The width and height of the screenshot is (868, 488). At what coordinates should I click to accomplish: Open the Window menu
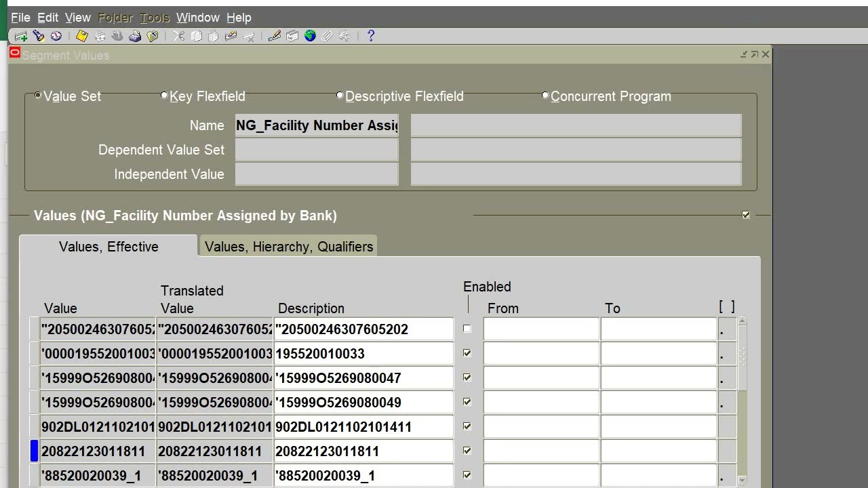pyautogui.click(x=197, y=18)
